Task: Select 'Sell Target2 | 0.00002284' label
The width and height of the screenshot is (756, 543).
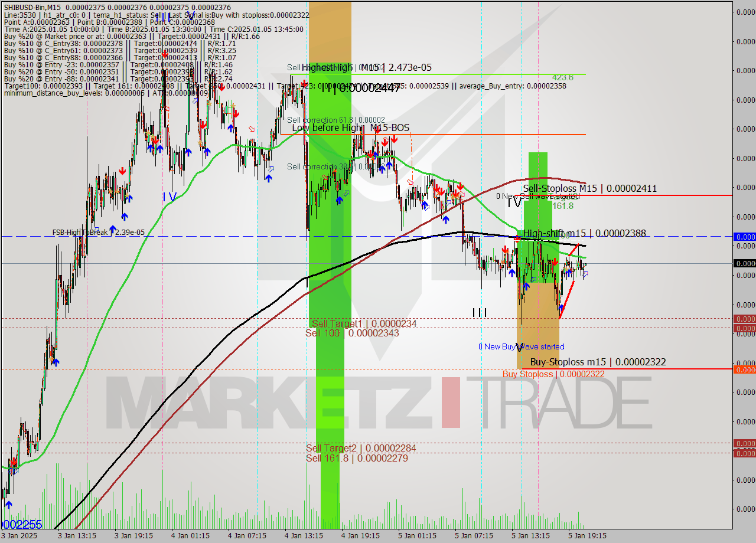Action: pos(361,448)
